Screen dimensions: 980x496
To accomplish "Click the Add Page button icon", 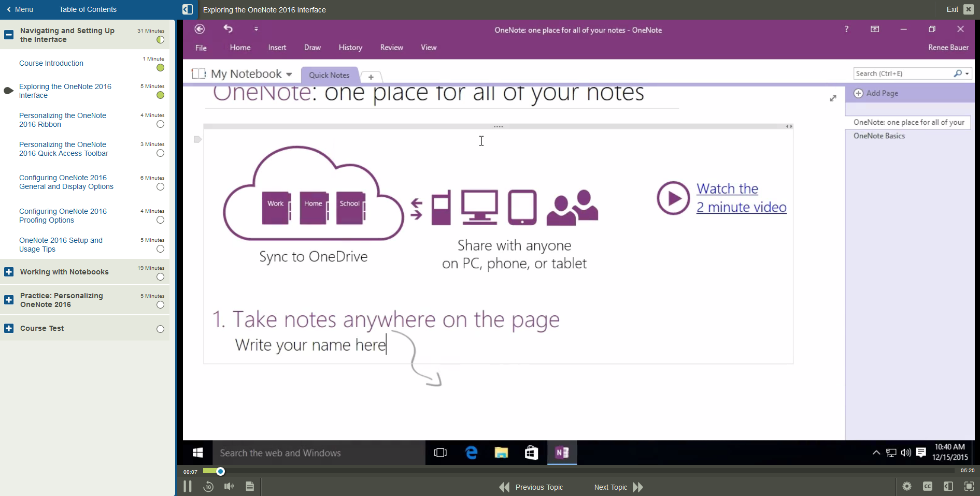I will pos(858,93).
